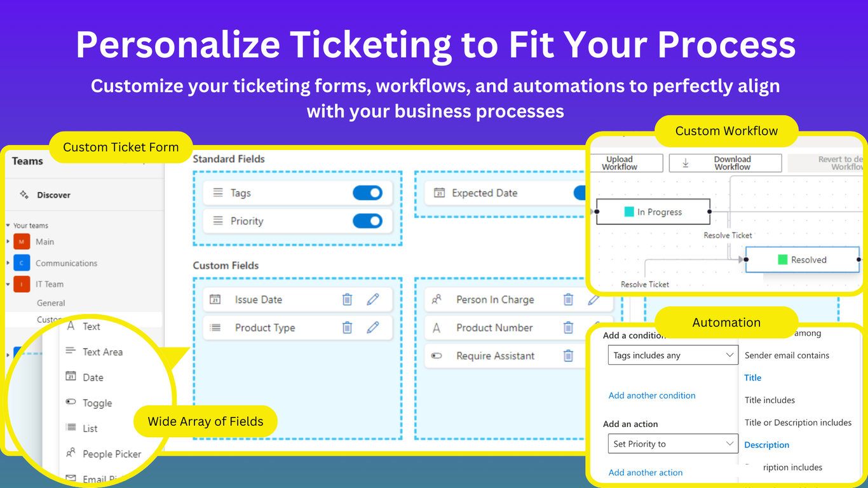Open the General channel under IT Team

51,303
